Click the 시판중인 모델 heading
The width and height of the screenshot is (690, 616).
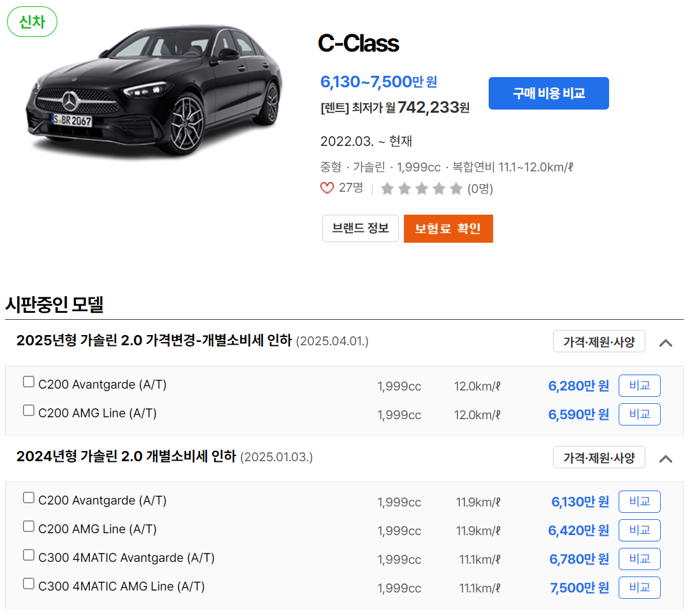click(55, 304)
